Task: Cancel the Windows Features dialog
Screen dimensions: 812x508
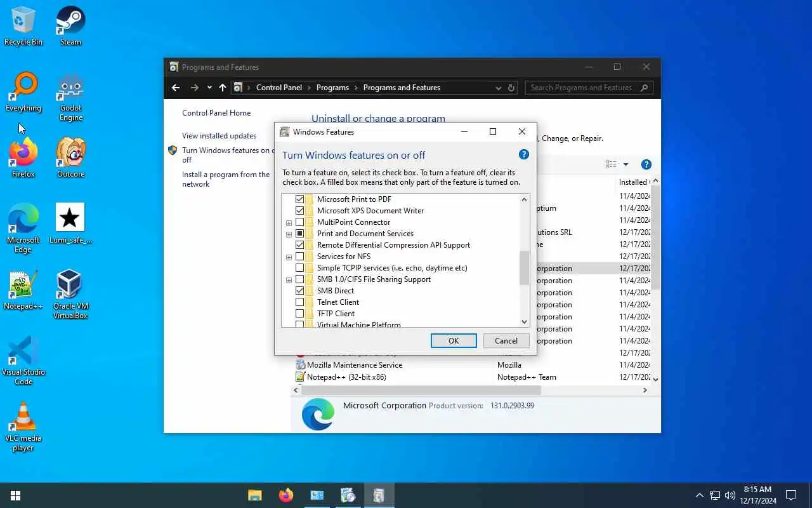Action: point(506,341)
